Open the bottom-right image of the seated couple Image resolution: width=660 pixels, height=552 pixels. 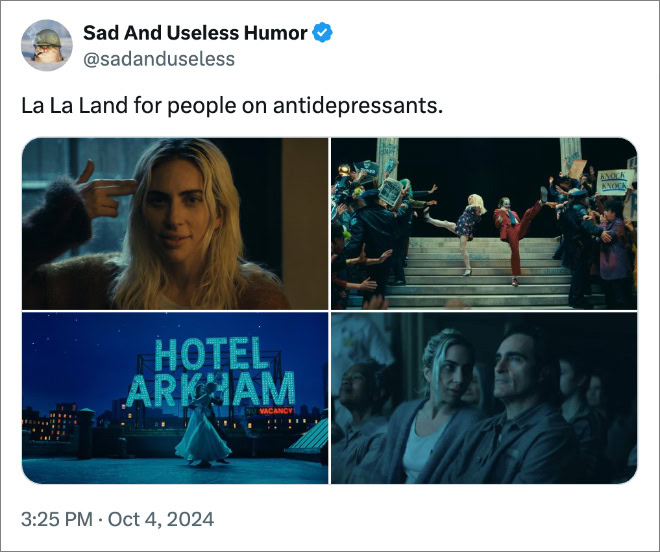pyautogui.click(x=484, y=398)
